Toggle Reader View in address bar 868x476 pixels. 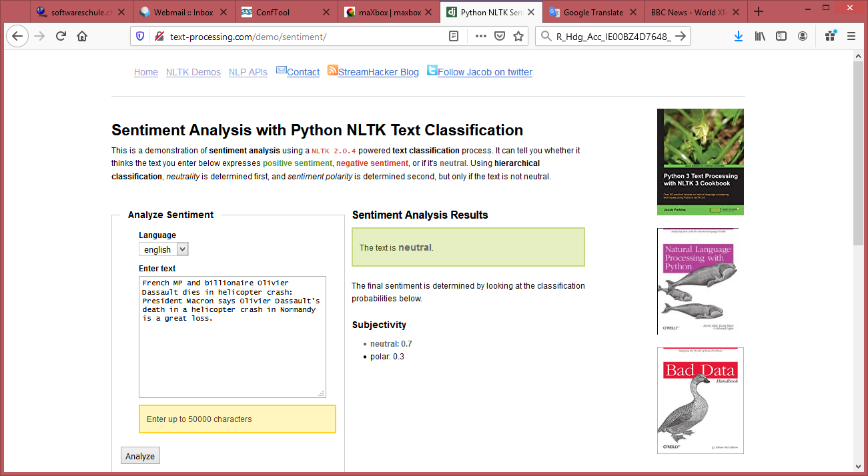pyautogui.click(x=454, y=37)
